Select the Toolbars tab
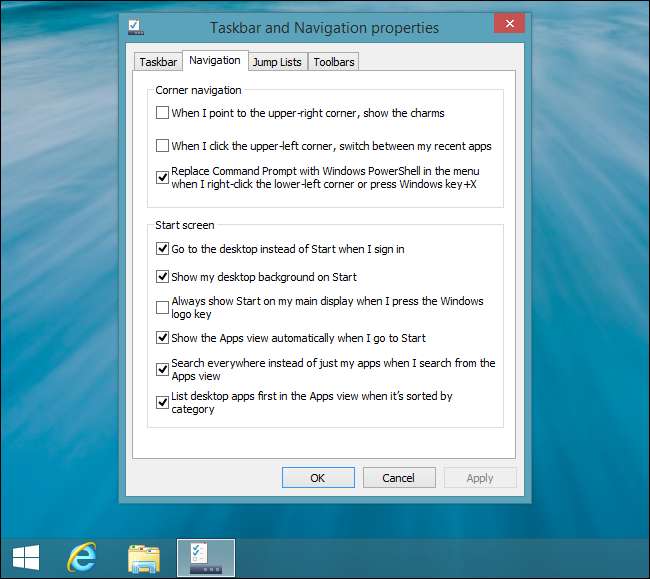The image size is (650, 579). coord(333,62)
